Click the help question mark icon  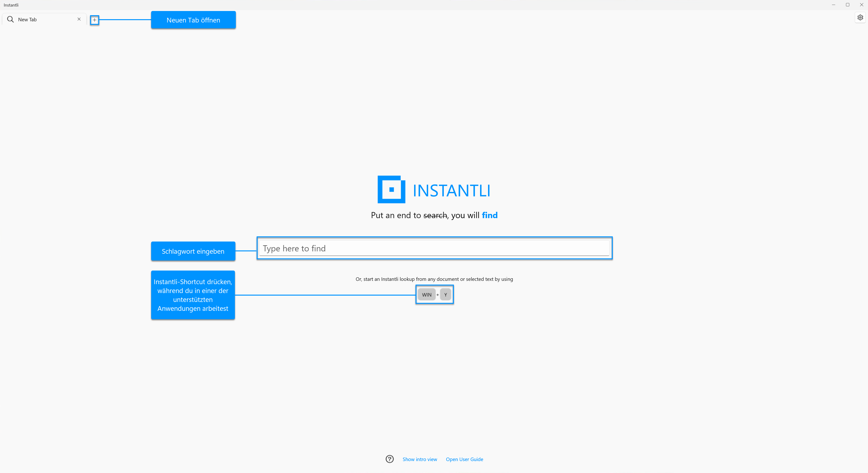[x=390, y=459]
